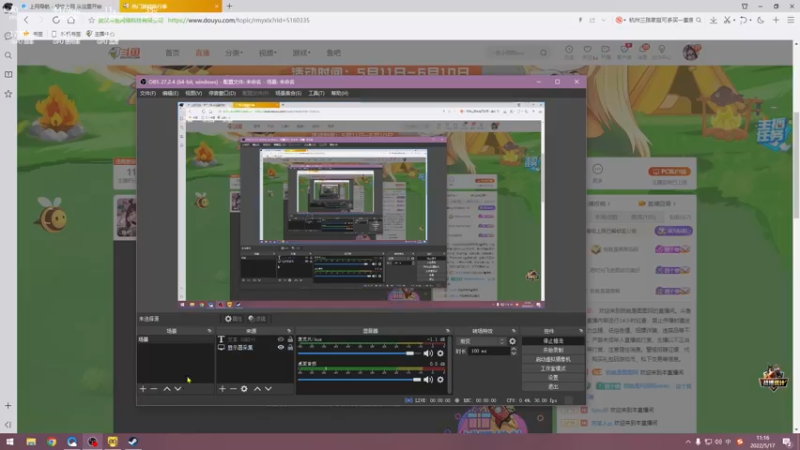
Task: Bookmark the page with the star icon
Action: (91, 20)
